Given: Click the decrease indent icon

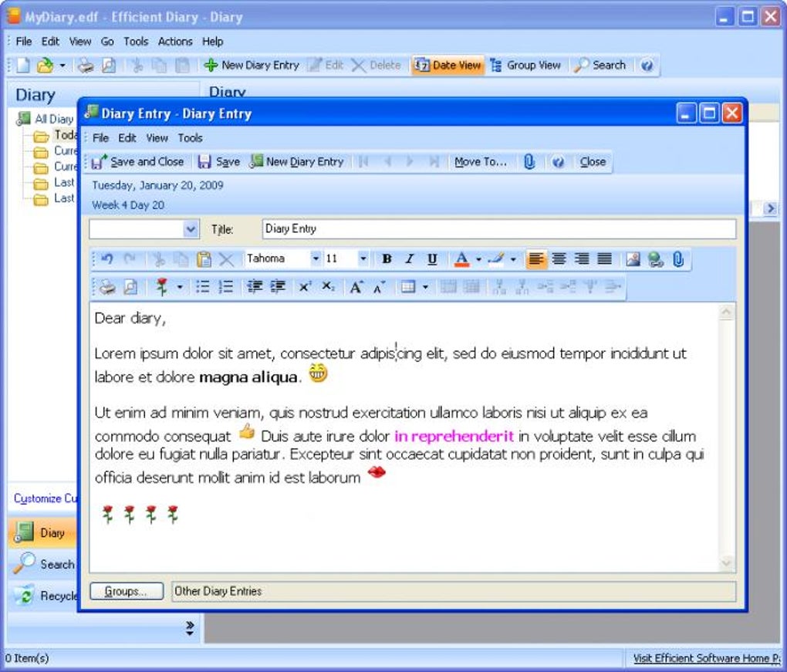Looking at the screenshot, I should pos(255,287).
